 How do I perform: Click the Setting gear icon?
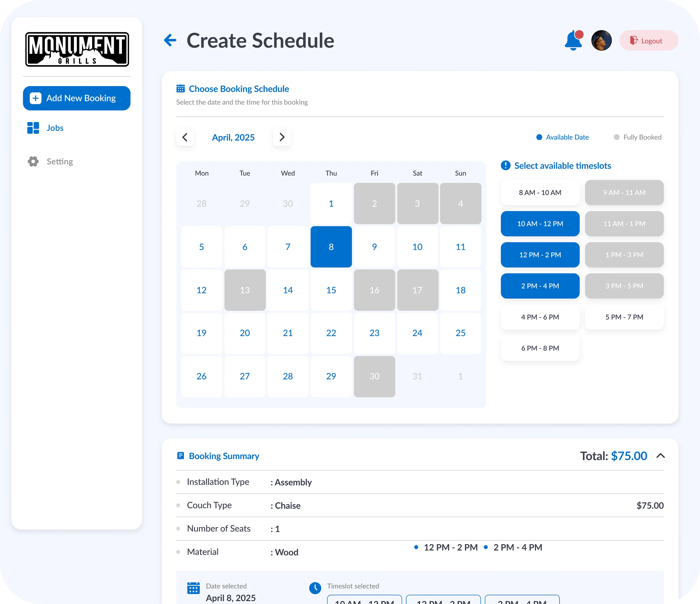(33, 161)
